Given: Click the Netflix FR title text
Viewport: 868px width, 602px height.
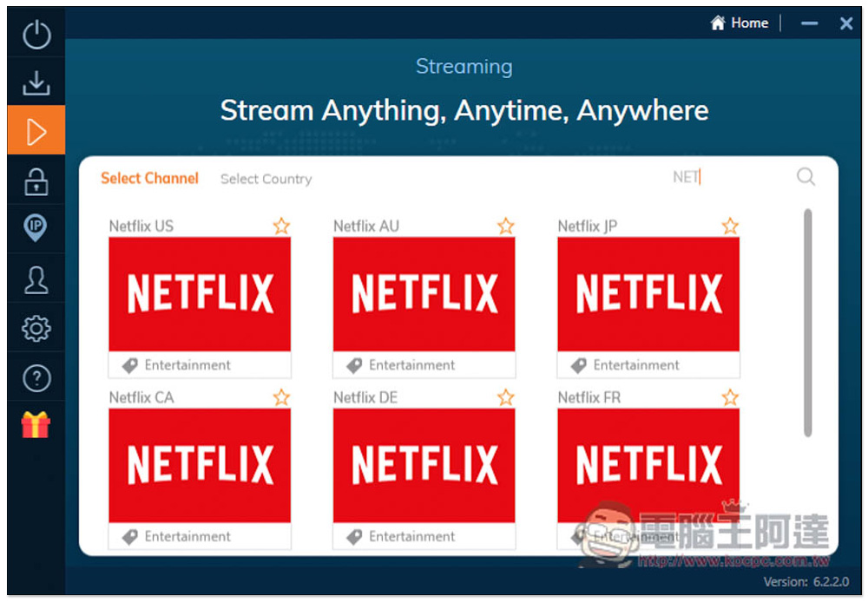Looking at the screenshot, I should coord(589,397).
